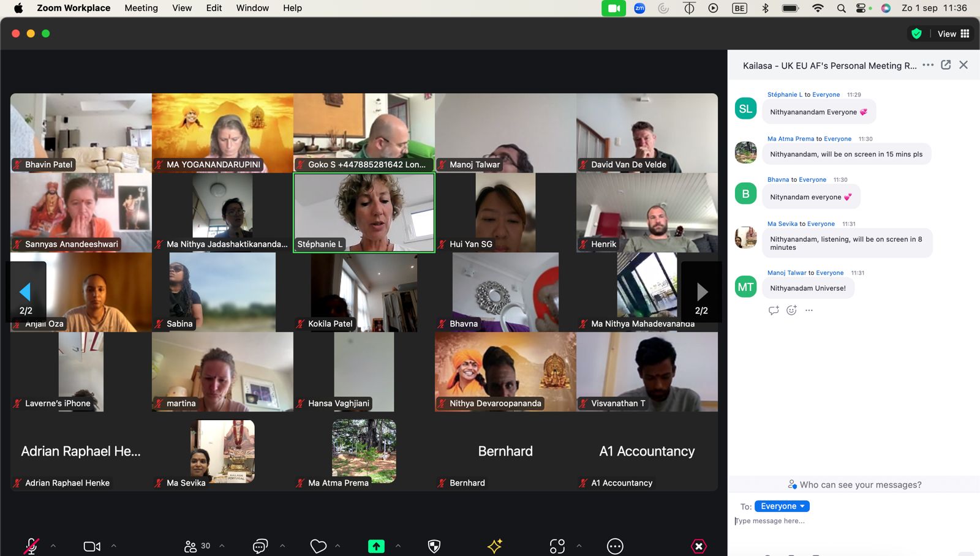Add emoji reaction to Manoj's message

point(791,310)
